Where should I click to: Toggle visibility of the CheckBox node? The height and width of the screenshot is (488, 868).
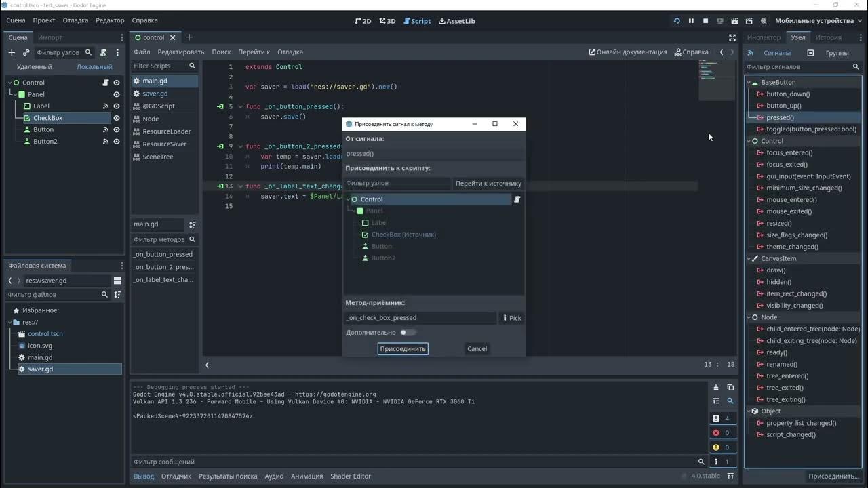coord(117,118)
